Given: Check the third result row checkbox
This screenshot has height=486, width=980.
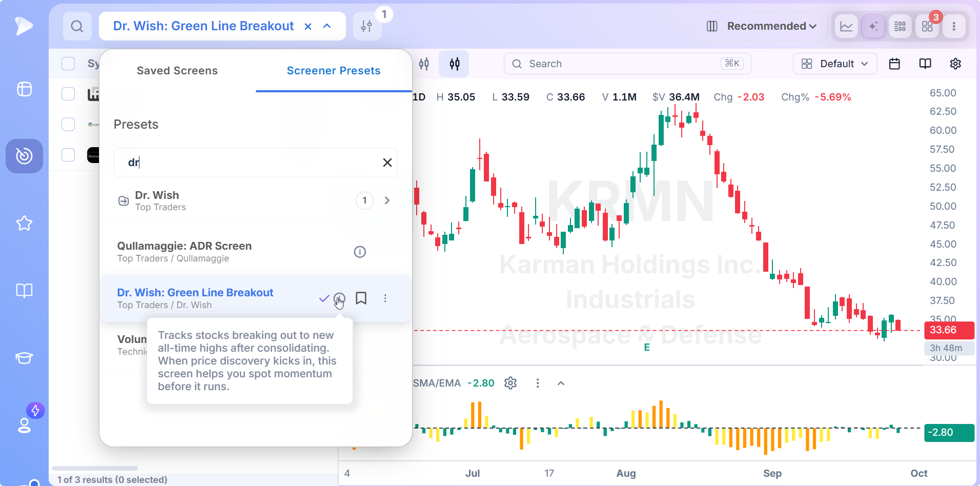Looking at the screenshot, I should click(x=68, y=154).
